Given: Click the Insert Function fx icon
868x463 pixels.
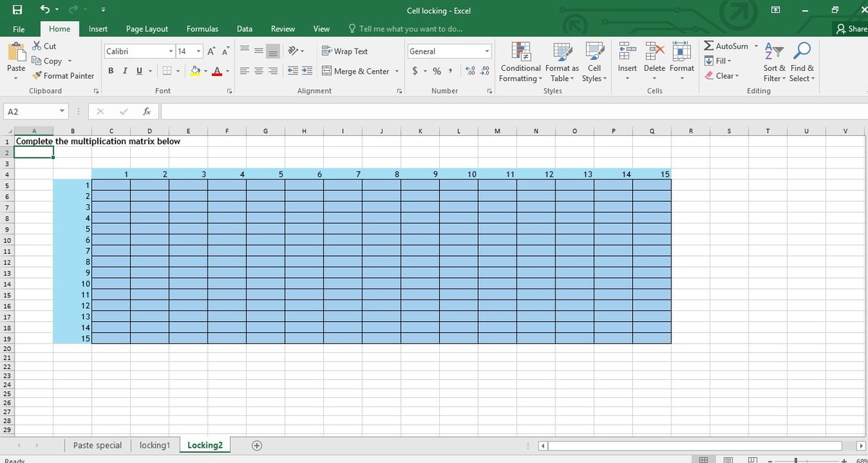Looking at the screenshot, I should pyautogui.click(x=146, y=111).
